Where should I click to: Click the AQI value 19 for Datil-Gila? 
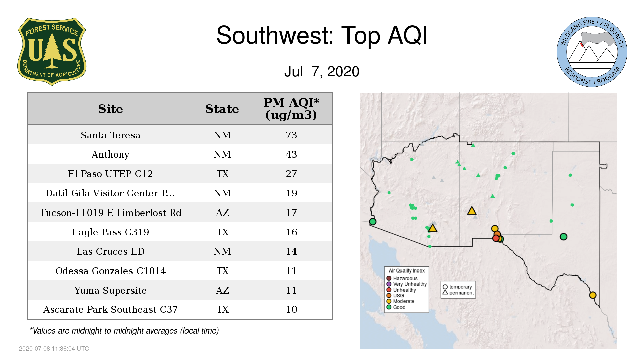coord(291,193)
